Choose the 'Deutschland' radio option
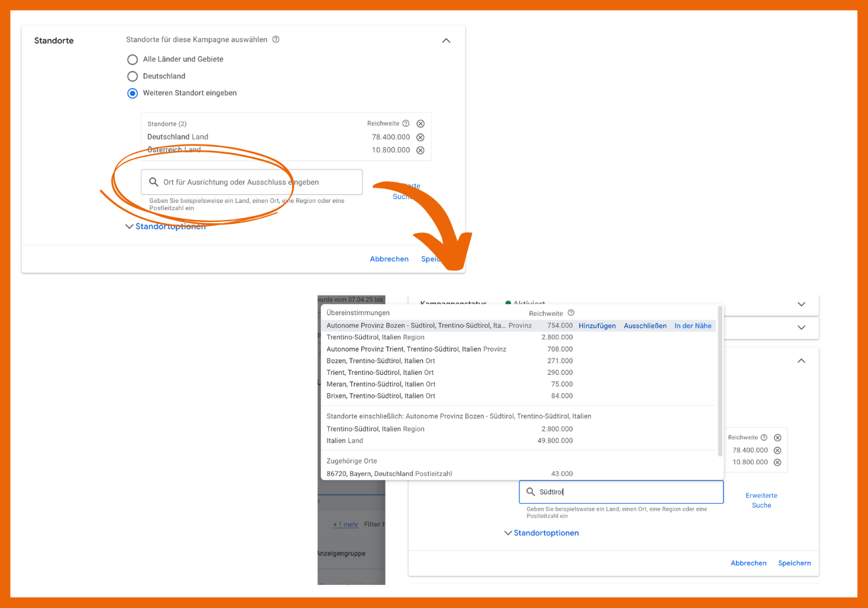The height and width of the screenshot is (608, 868). coord(133,76)
